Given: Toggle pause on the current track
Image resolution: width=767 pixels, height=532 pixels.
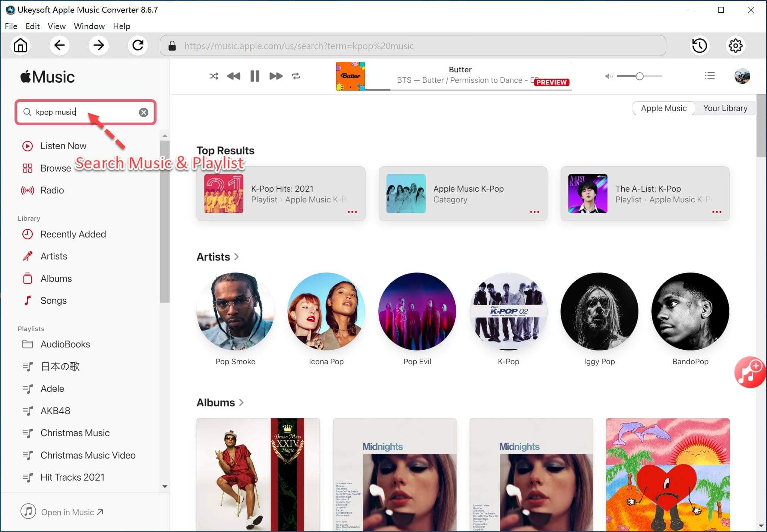Looking at the screenshot, I should click(255, 76).
